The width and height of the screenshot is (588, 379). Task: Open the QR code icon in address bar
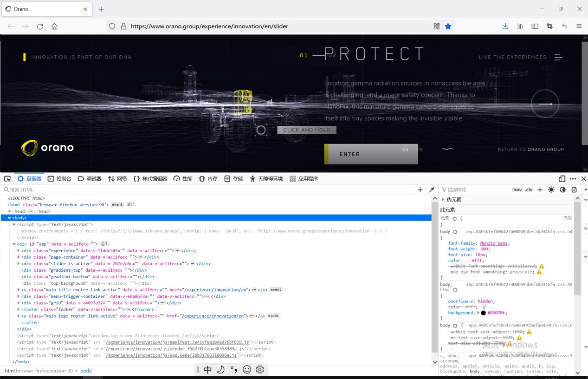point(436,26)
